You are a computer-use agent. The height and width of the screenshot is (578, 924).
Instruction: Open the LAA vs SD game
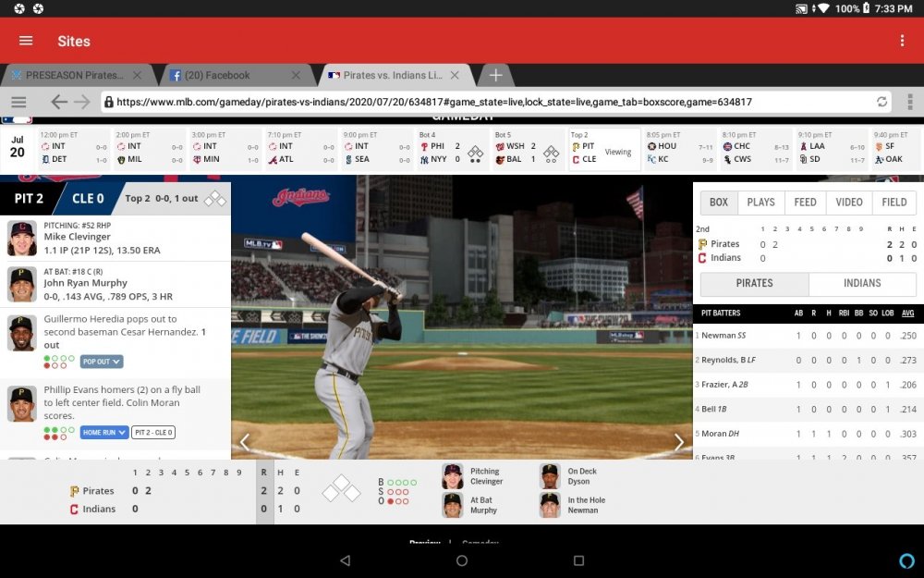[x=831, y=150]
